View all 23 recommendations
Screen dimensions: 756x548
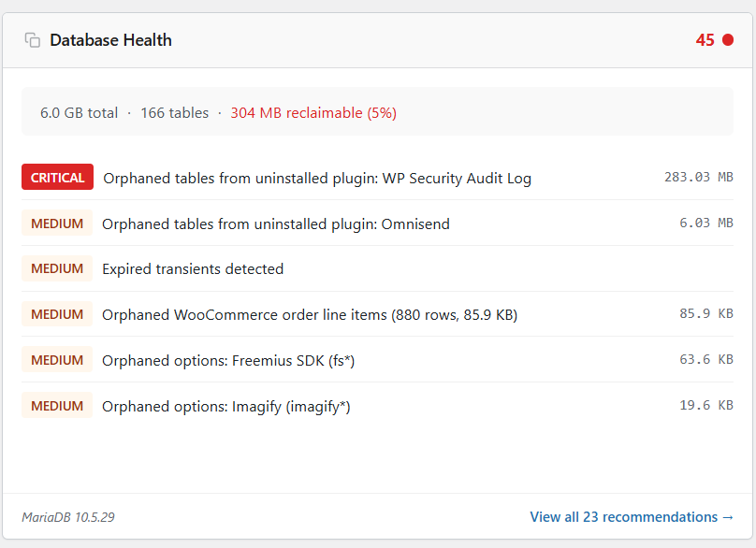(x=632, y=516)
